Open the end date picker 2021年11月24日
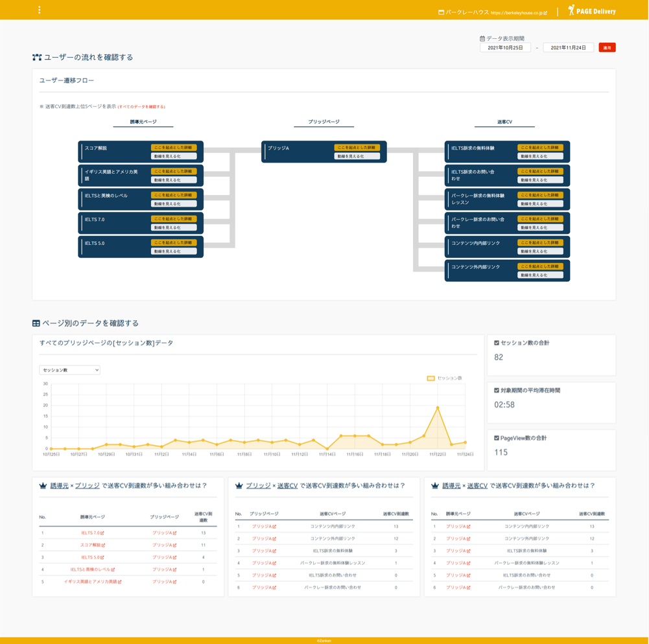 pyautogui.click(x=568, y=48)
